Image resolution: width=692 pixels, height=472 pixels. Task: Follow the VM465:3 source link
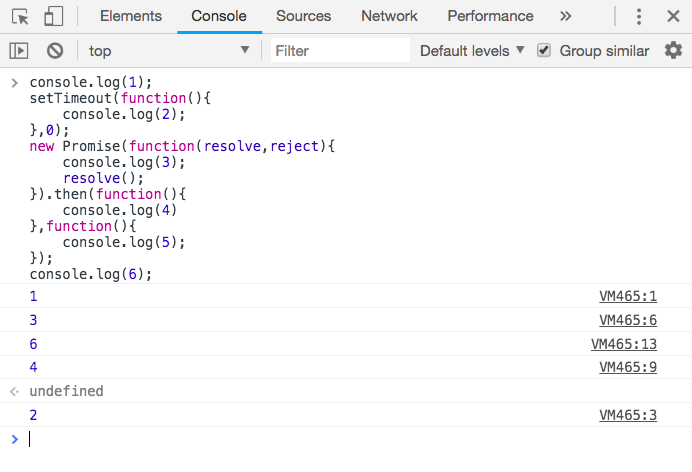click(627, 415)
